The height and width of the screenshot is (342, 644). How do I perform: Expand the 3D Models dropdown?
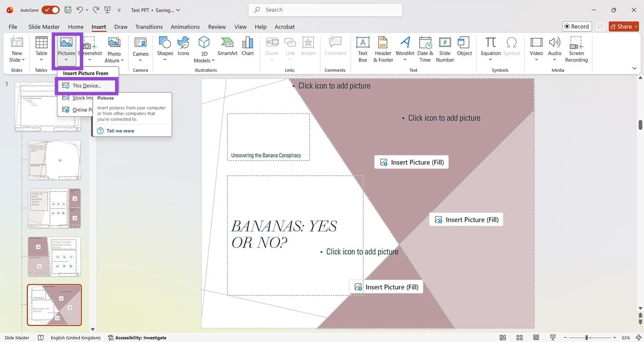pyautogui.click(x=204, y=60)
